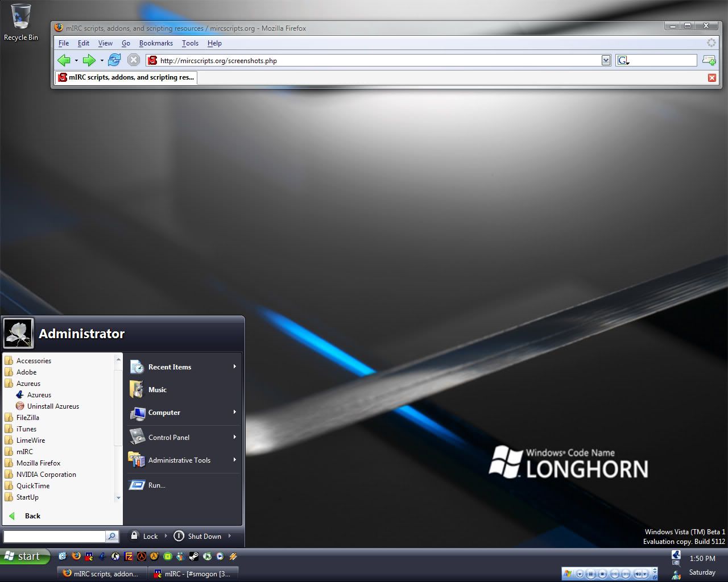Click the Administrator user picture
This screenshot has height=582, width=728.
19,333
